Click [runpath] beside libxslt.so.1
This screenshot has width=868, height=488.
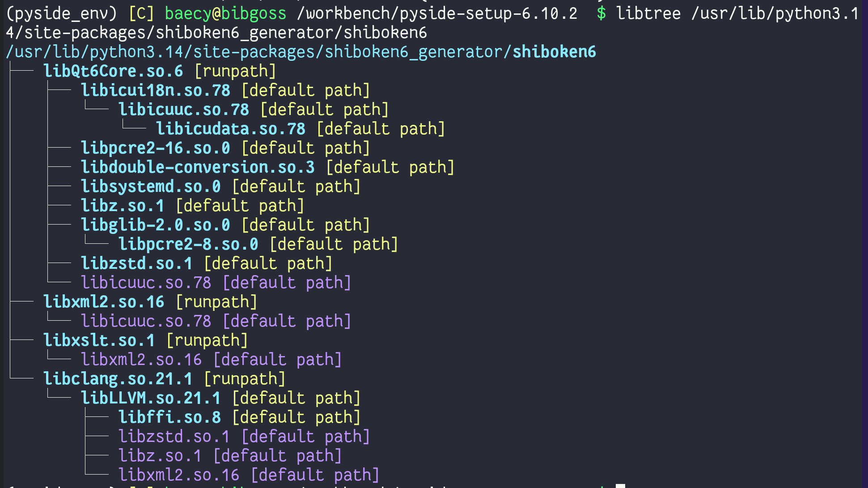pos(207,340)
